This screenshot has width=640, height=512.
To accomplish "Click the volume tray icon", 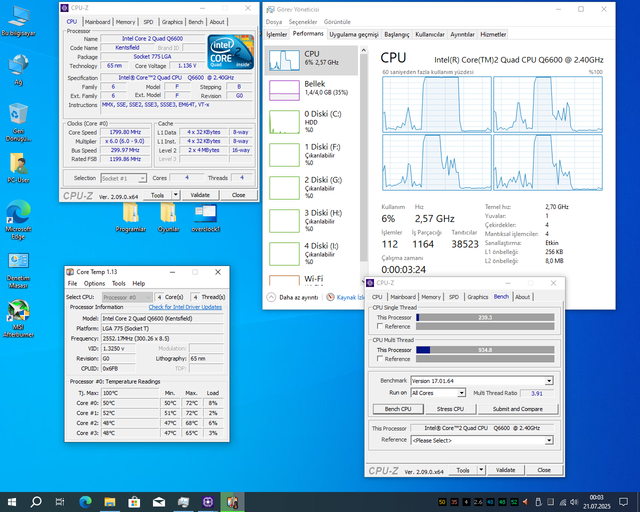I will point(574,502).
